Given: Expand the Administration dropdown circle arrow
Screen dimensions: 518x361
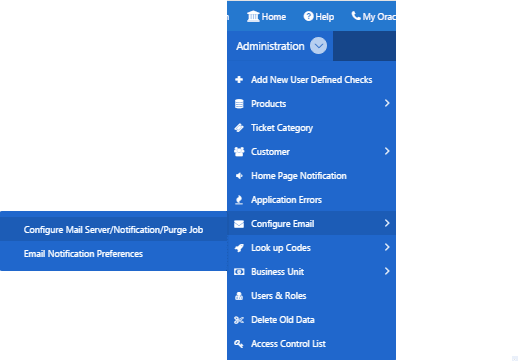Looking at the screenshot, I should [318, 46].
